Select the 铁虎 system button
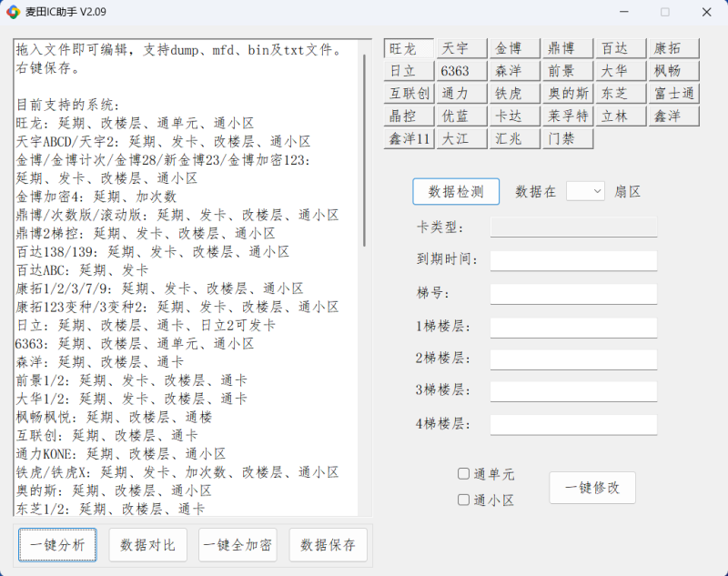Viewport: 728px width, 576px height. [514, 94]
